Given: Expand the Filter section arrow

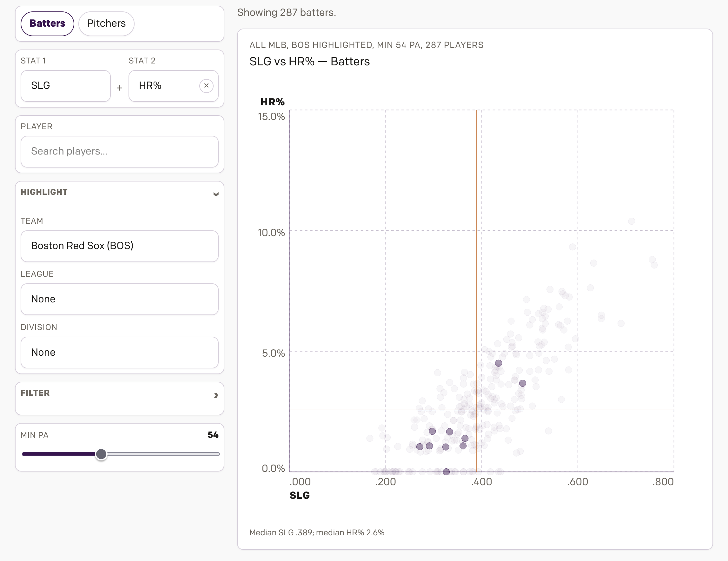Looking at the screenshot, I should pyautogui.click(x=216, y=395).
